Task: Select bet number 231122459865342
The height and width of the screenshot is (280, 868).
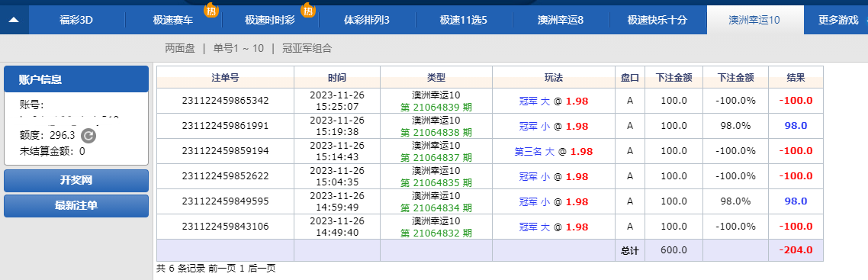Action: click(x=225, y=101)
